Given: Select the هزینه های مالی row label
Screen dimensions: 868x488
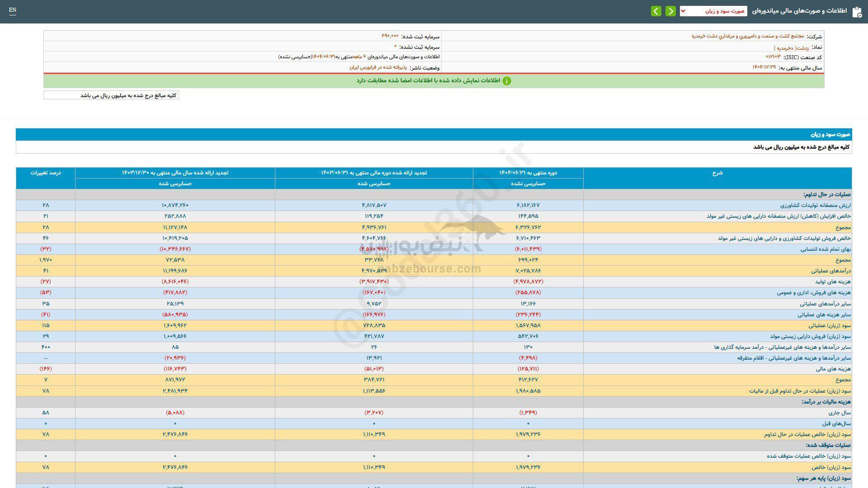Looking at the screenshot, I should click(833, 369).
